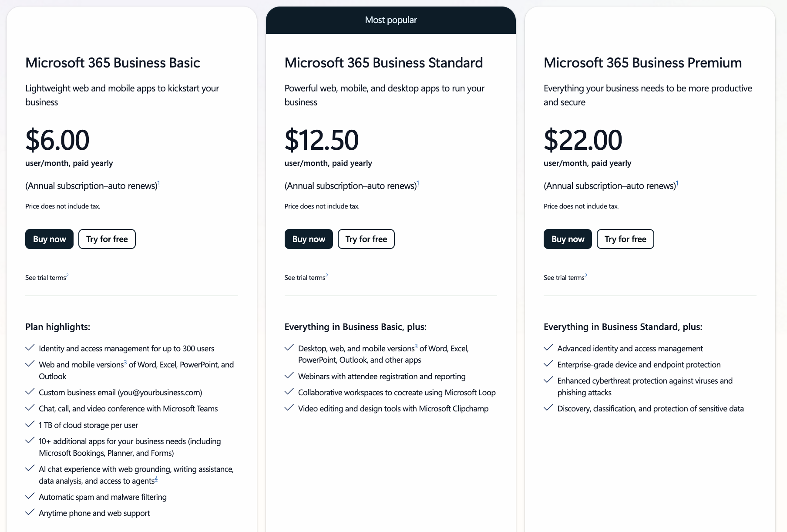Try Business Premium for free

click(625, 239)
